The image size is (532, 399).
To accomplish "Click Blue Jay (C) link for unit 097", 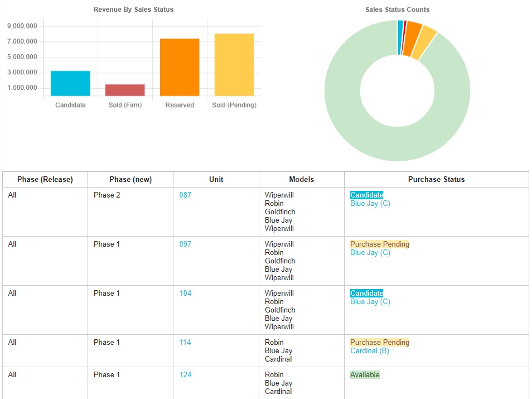I will (370, 253).
